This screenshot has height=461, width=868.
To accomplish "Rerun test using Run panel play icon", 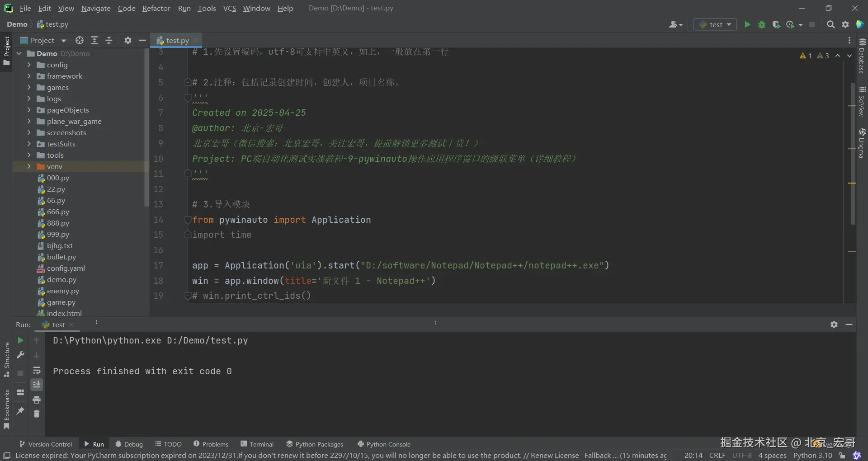I will click(x=20, y=340).
